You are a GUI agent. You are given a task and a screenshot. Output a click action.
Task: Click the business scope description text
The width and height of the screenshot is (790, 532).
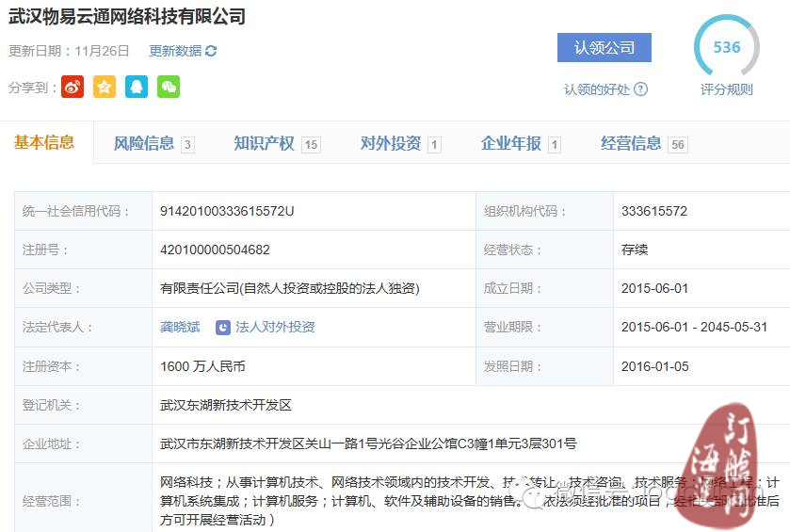470,501
